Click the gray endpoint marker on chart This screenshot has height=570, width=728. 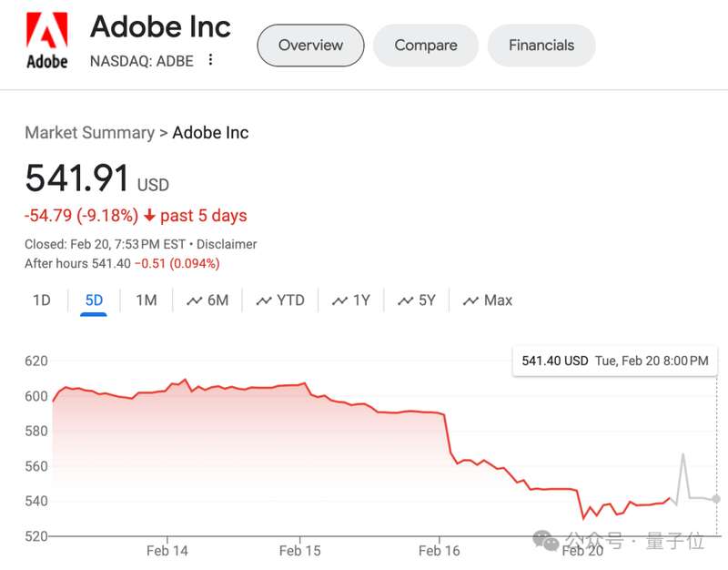[716, 499]
